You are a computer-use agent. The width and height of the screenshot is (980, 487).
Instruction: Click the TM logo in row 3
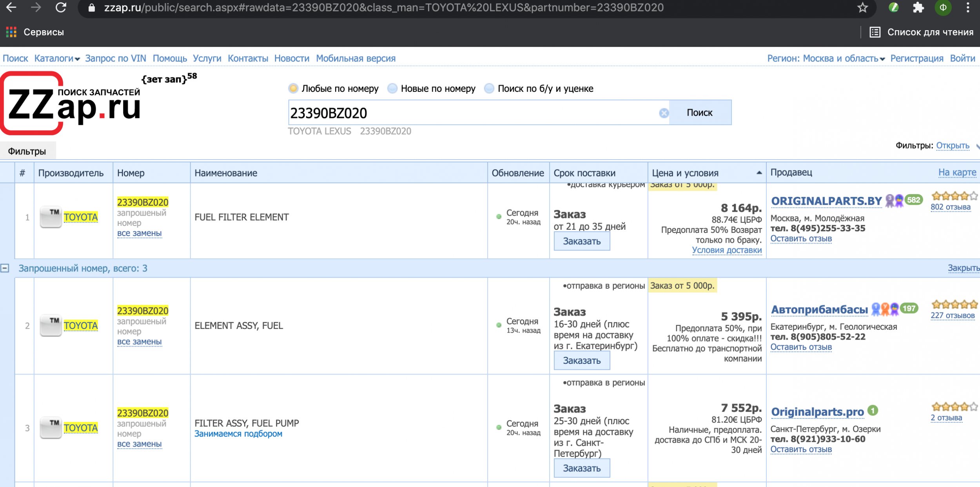pyautogui.click(x=51, y=428)
